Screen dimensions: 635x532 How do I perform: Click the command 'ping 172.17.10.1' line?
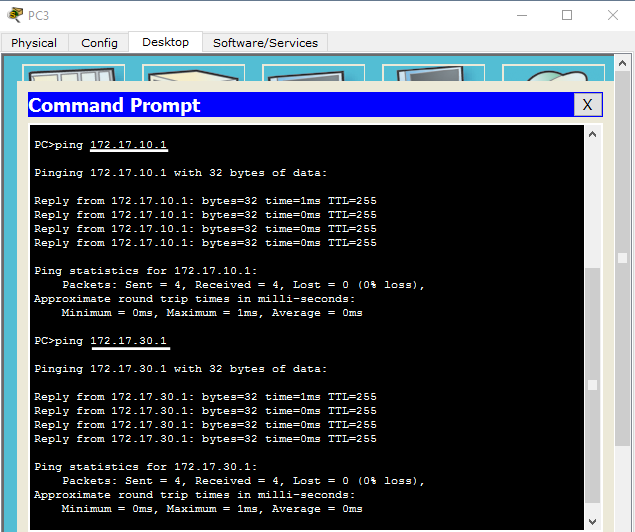tap(100, 145)
